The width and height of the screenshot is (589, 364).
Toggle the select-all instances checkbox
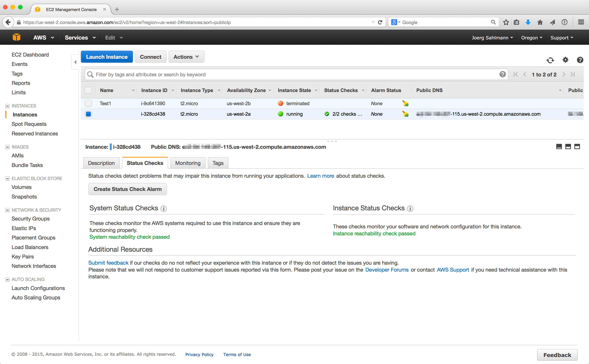tap(88, 90)
